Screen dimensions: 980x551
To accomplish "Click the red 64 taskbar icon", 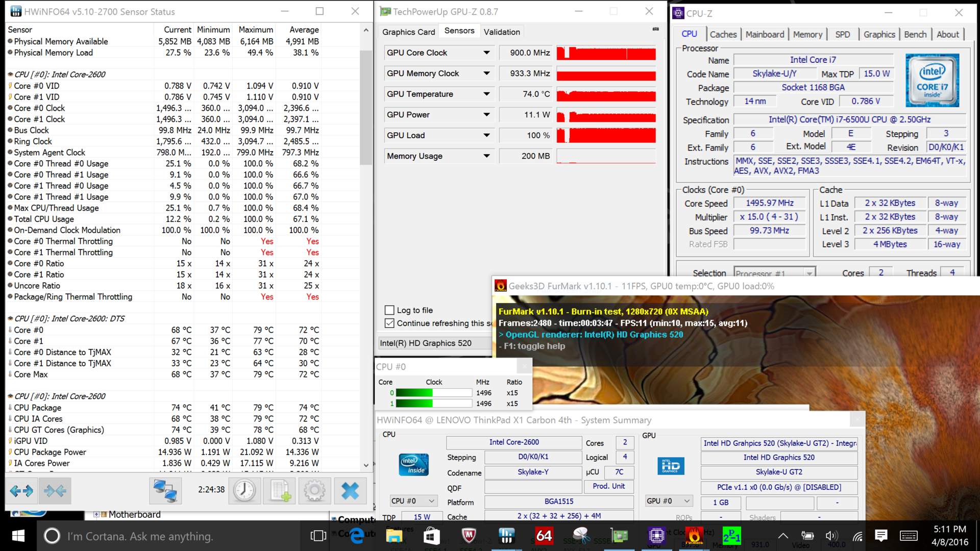I will point(544,536).
